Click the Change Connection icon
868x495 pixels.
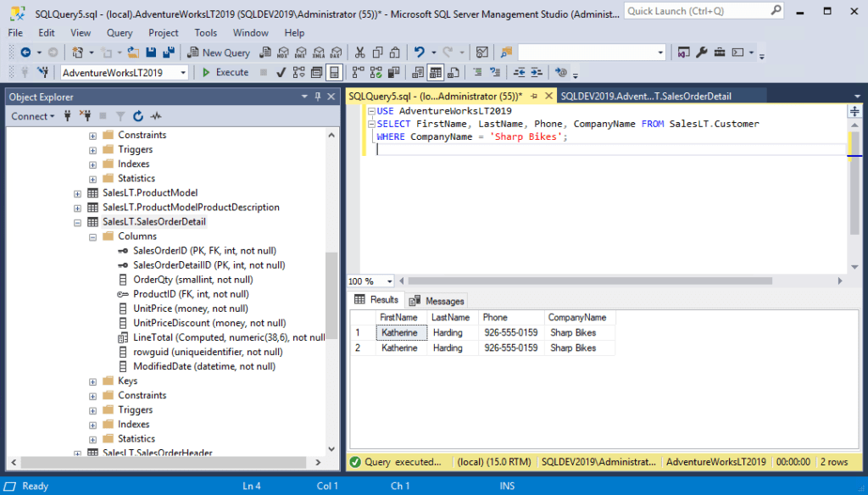point(42,73)
